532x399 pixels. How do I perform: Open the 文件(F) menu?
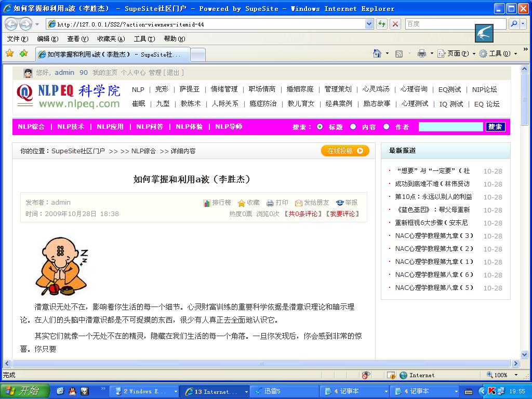point(18,38)
